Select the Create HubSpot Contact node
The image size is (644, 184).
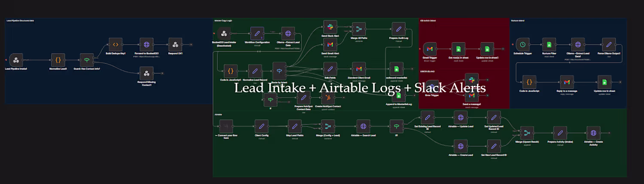coord(328,98)
